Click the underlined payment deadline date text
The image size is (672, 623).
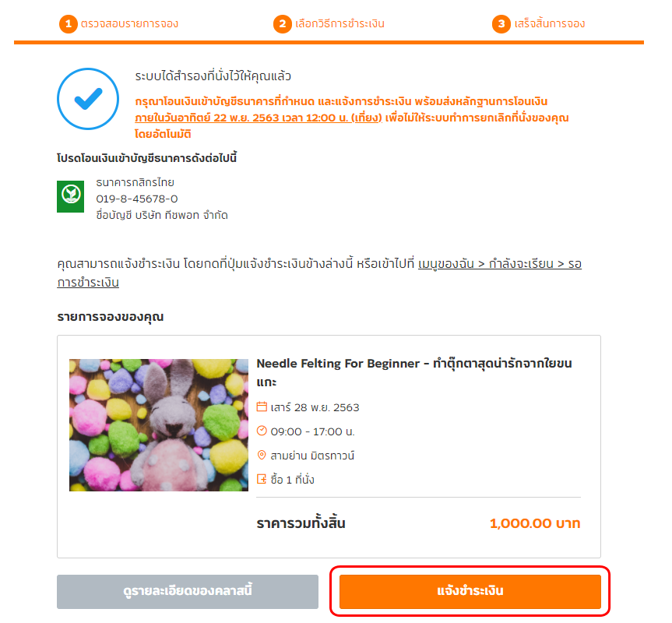(x=259, y=118)
